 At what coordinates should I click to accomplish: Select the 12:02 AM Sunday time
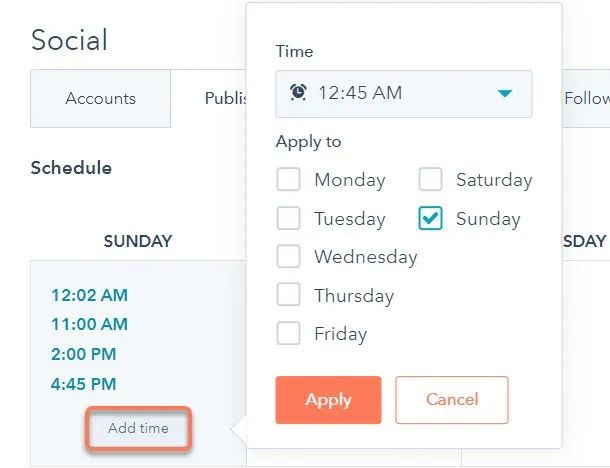(89, 295)
